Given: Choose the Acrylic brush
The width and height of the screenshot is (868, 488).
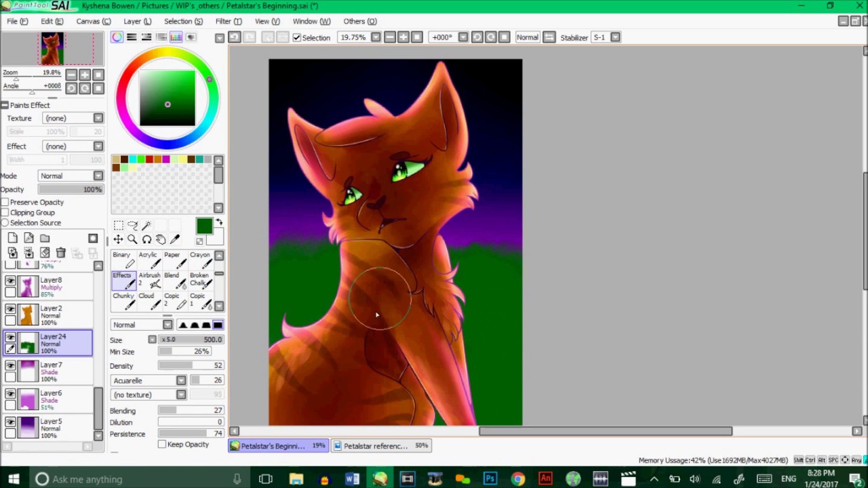Looking at the screenshot, I should click(x=149, y=260).
